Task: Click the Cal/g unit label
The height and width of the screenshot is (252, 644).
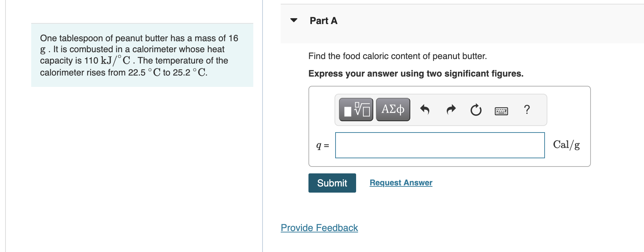Action: pyautogui.click(x=566, y=145)
